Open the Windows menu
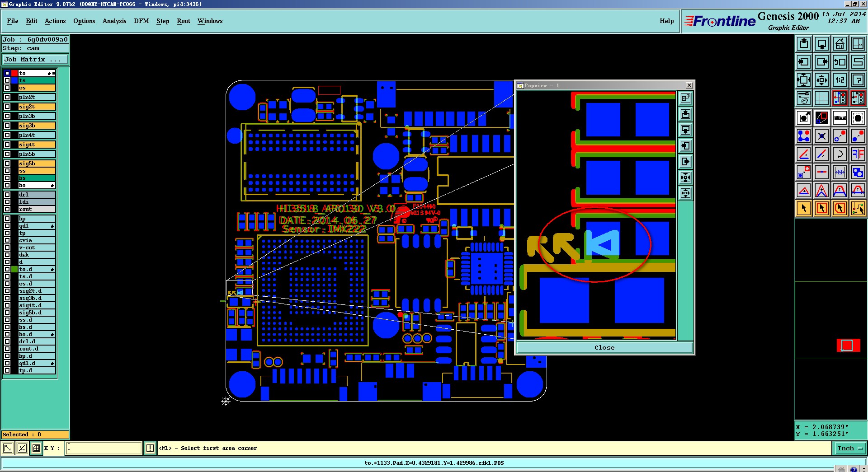The width and height of the screenshot is (868, 472). click(x=210, y=21)
